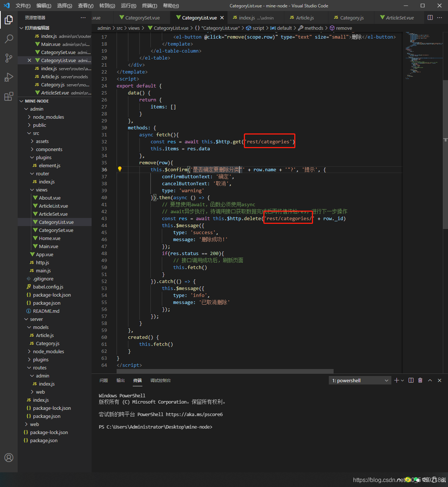
Task: Open the 查看(V) menu
Action: tap(86, 6)
